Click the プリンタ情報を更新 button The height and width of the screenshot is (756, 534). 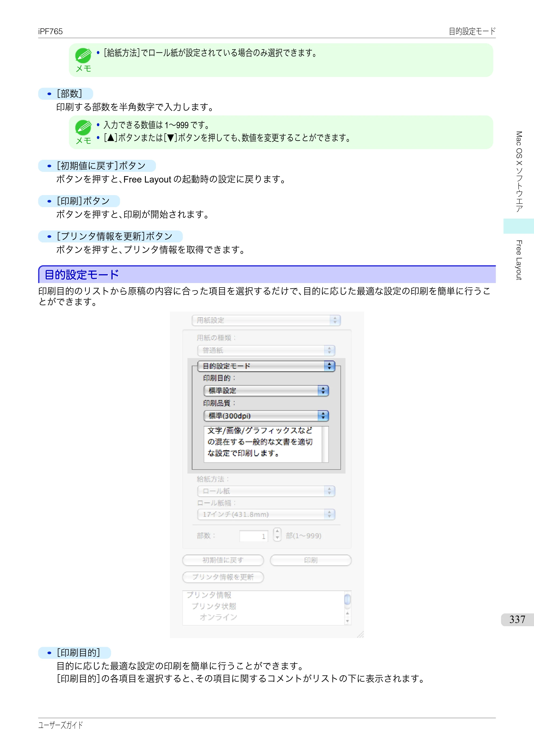(223, 577)
